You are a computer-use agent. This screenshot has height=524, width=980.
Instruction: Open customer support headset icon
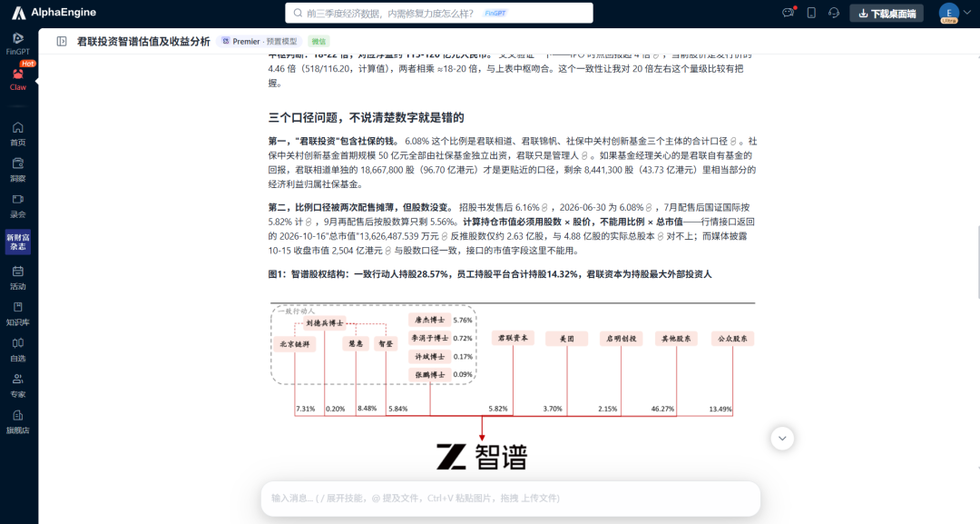(834, 13)
